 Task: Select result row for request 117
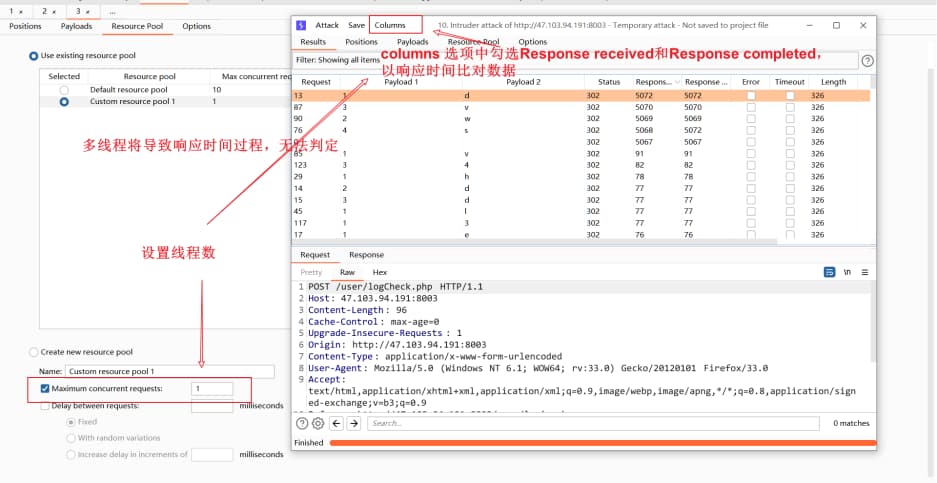[581, 223]
